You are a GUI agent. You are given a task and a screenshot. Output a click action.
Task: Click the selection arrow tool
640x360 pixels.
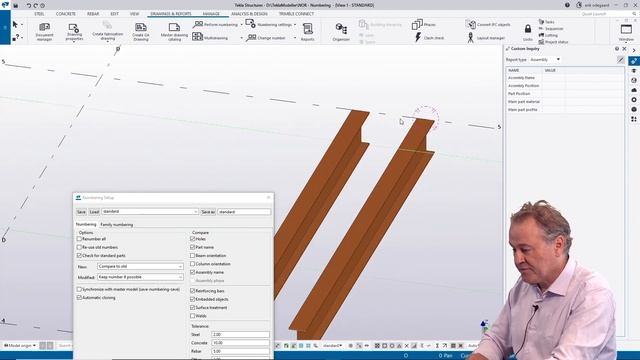click(15, 24)
